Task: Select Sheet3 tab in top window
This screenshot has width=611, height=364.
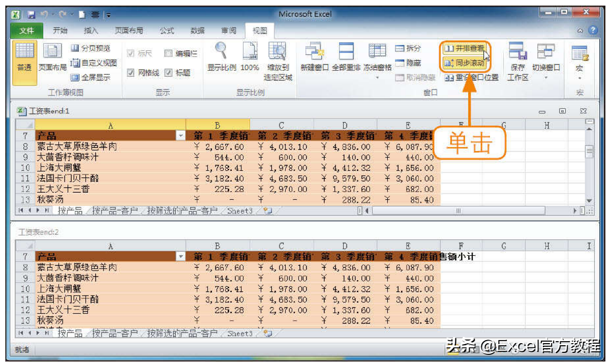Action: point(240,210)
